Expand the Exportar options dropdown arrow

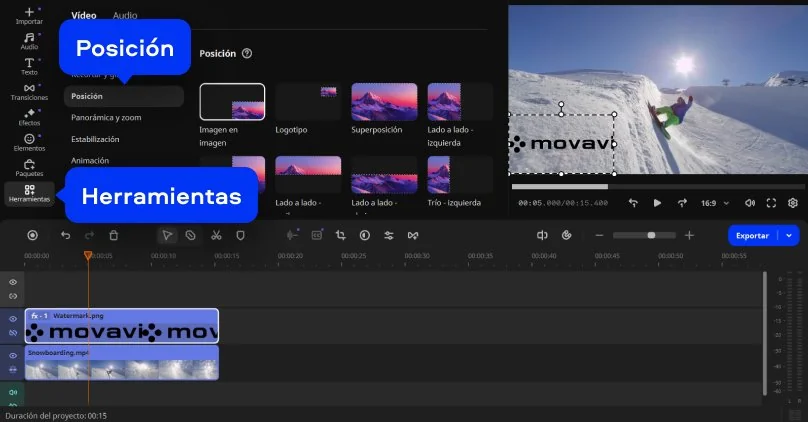click(x=789, y=235)
